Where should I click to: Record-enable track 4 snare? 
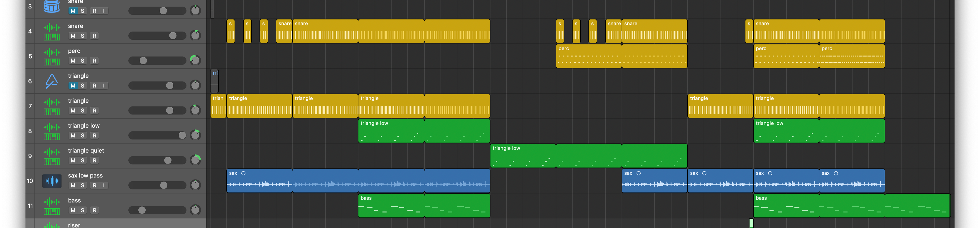[x=95, y=36]
